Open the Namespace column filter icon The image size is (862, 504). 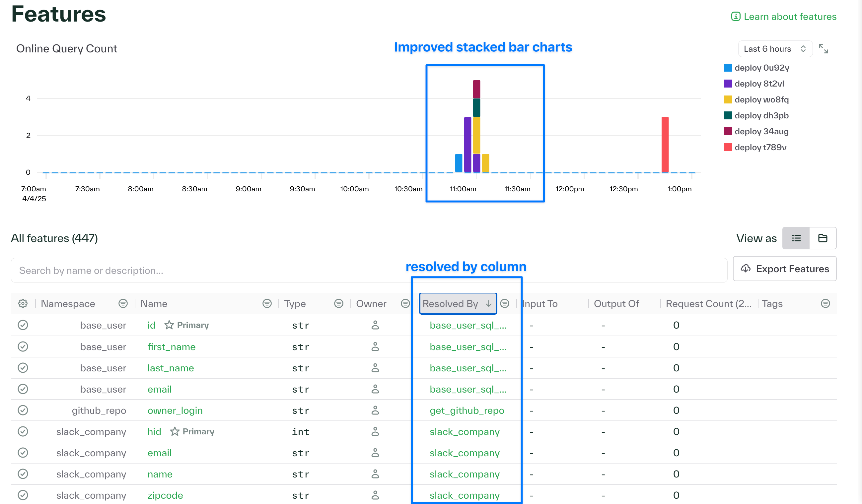click(x=123, y=303)
